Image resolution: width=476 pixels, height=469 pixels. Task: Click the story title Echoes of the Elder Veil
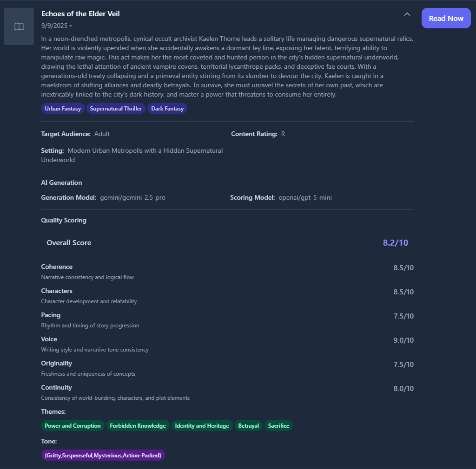[x=80, y=13]
